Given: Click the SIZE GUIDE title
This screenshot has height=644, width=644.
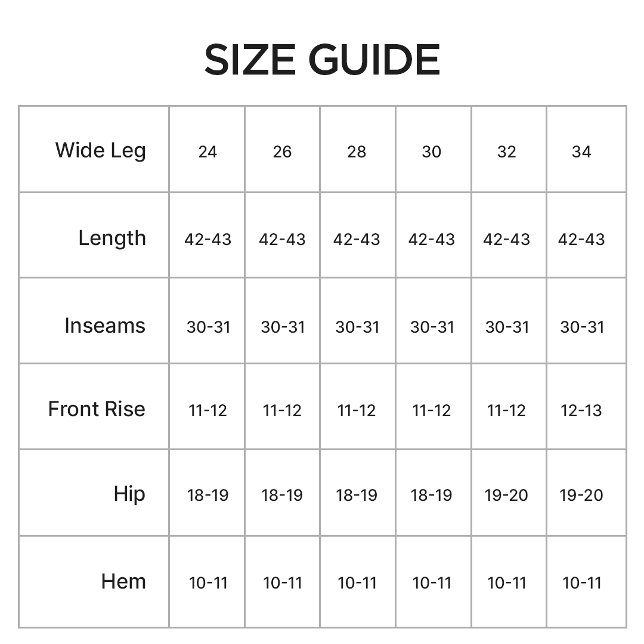Looking at the screenshot, I should [322, 60].
